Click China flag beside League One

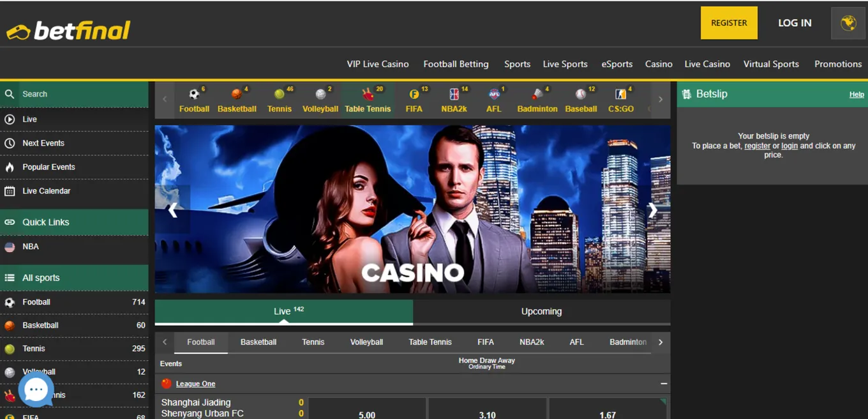(167, 384)
